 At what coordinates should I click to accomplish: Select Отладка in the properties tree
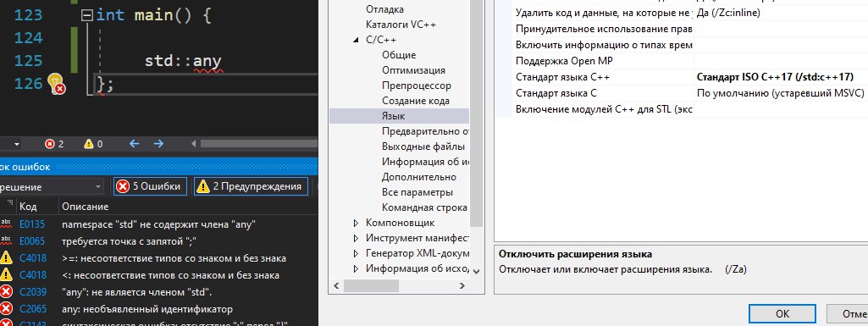[x=384, y=9]
